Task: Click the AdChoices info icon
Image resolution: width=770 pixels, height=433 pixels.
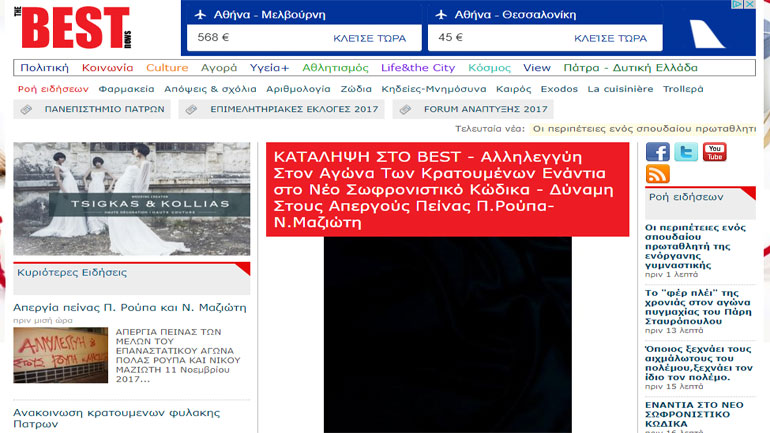Action: [738, 5]
